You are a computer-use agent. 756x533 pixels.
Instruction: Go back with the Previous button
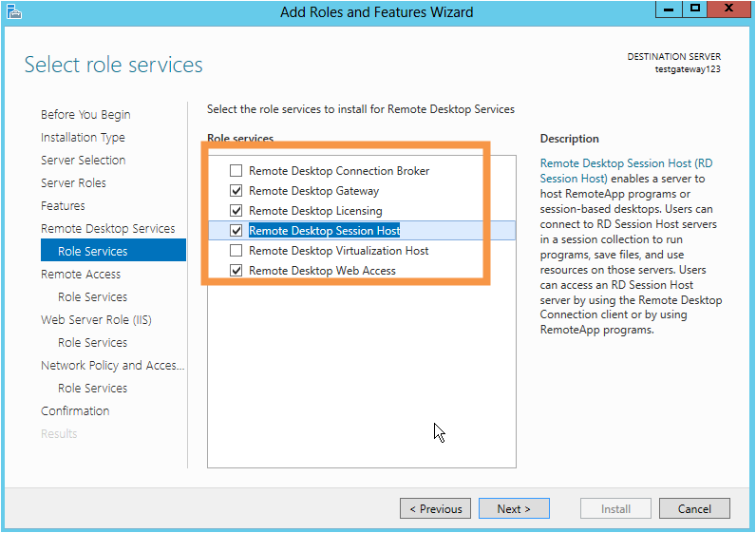coord(435,509)
